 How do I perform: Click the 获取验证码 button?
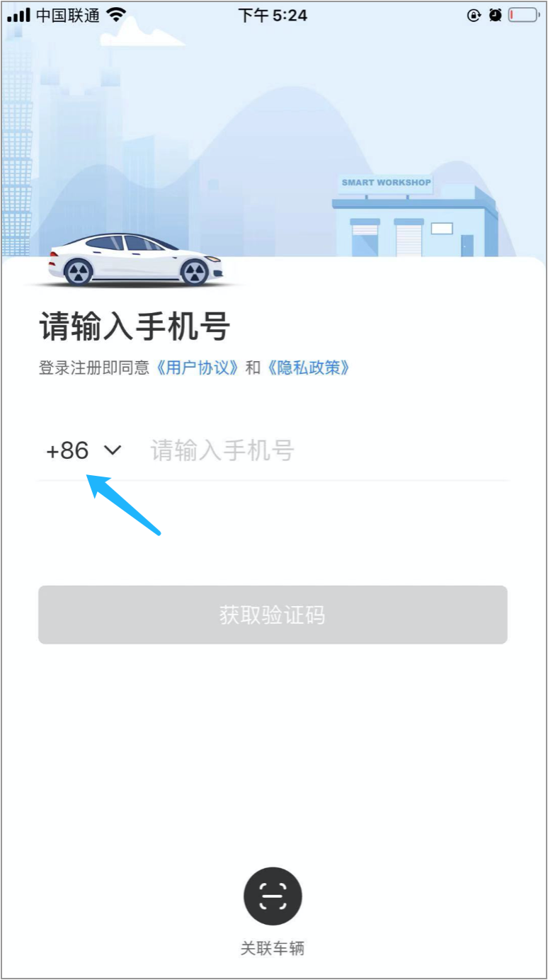click(273, 615)
